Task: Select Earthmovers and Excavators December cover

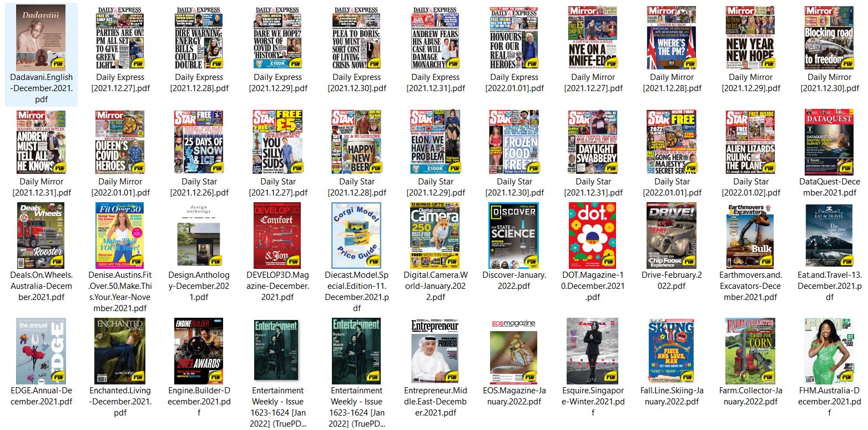Action: tap(750, 236)
